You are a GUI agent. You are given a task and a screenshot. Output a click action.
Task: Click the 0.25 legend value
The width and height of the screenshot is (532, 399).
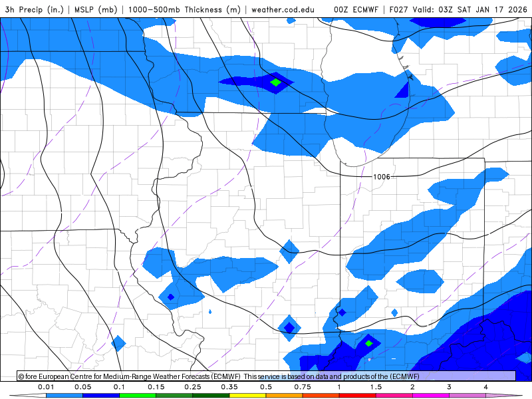pos(193,387)
